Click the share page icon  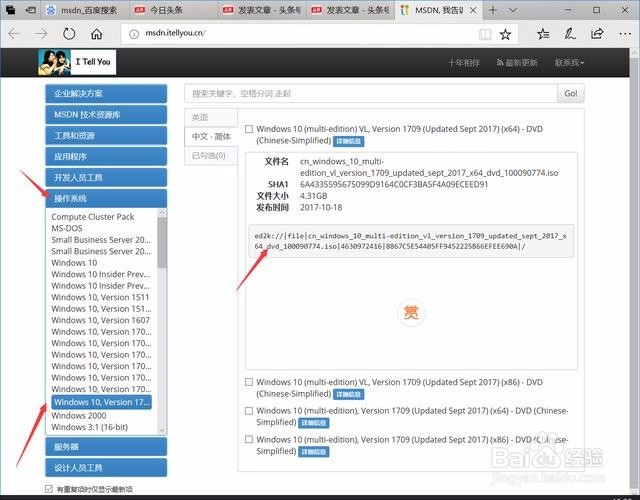point(597,33)
